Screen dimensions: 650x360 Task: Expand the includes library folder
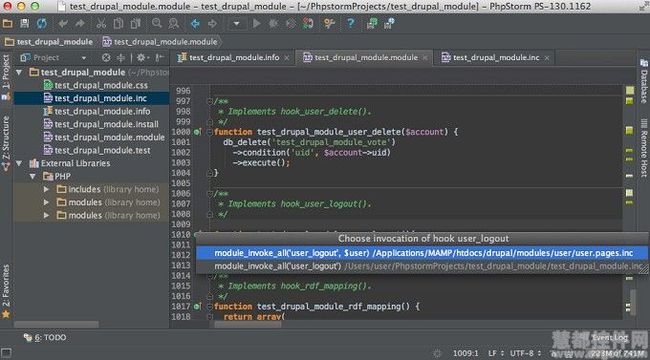click(x=46, y=190)
